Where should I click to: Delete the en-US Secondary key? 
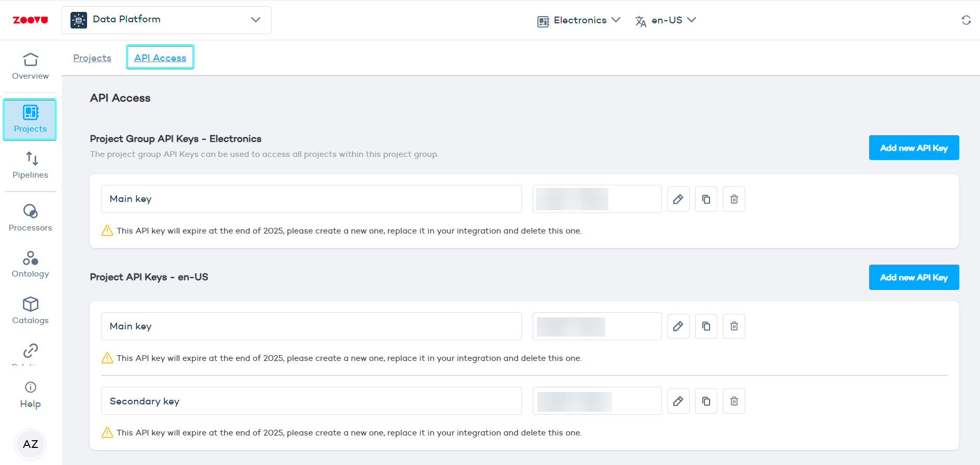734,401
